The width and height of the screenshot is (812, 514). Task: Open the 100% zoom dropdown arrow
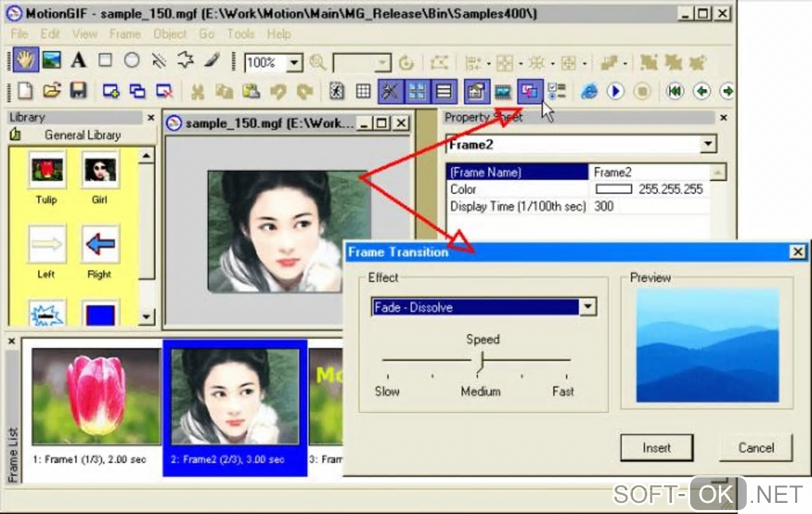pyautogui.click(x=294, y=63)
